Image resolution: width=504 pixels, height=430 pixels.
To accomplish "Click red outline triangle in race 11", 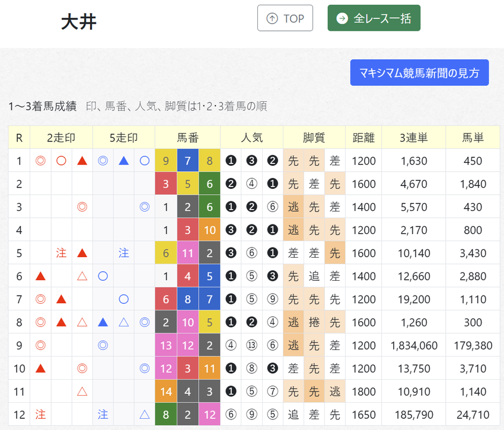I will pyautogui.click(x=82, y=392).
